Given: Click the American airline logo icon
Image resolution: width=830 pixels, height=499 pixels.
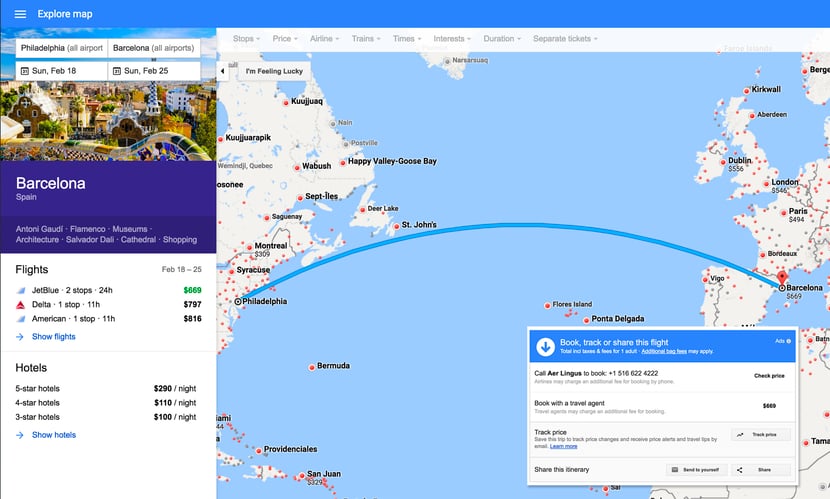Looking at the screenshot, I should 21,319.
